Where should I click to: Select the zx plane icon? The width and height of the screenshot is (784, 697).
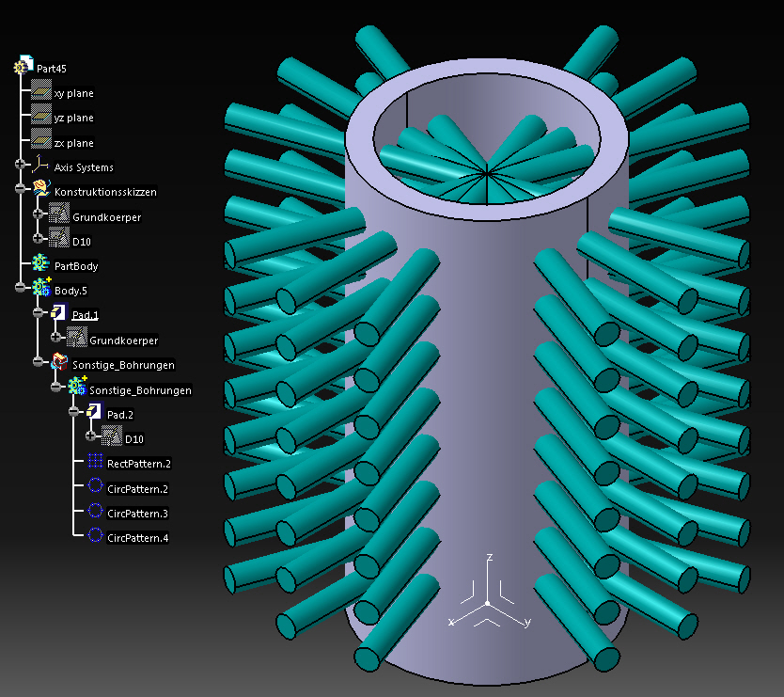click(x=41, y=139)
